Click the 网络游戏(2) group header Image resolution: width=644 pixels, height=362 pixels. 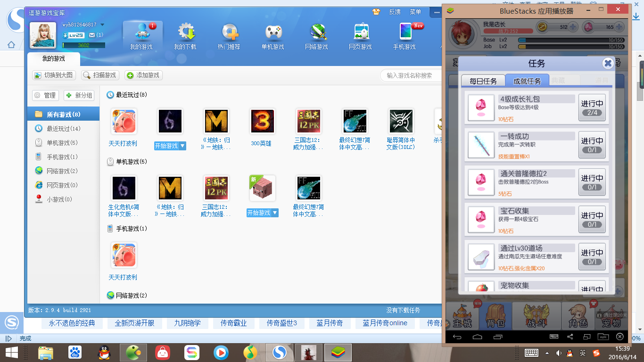[127, 296]
